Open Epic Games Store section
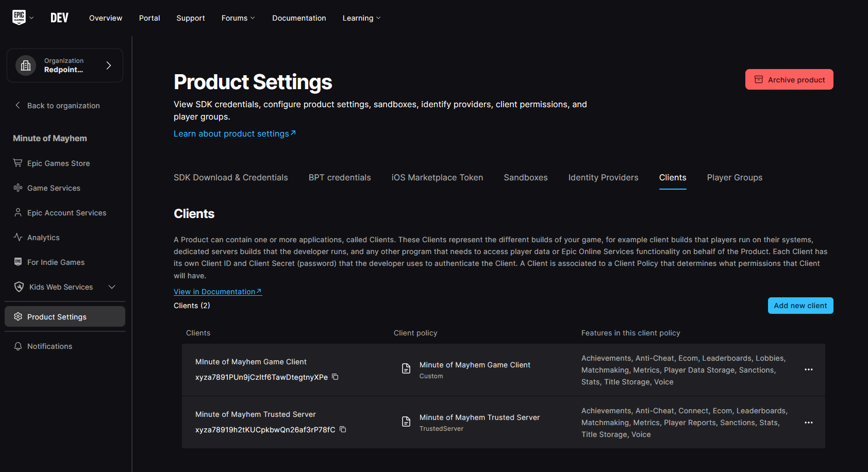Viewport: 868px width, 472px height. (58, 163)
